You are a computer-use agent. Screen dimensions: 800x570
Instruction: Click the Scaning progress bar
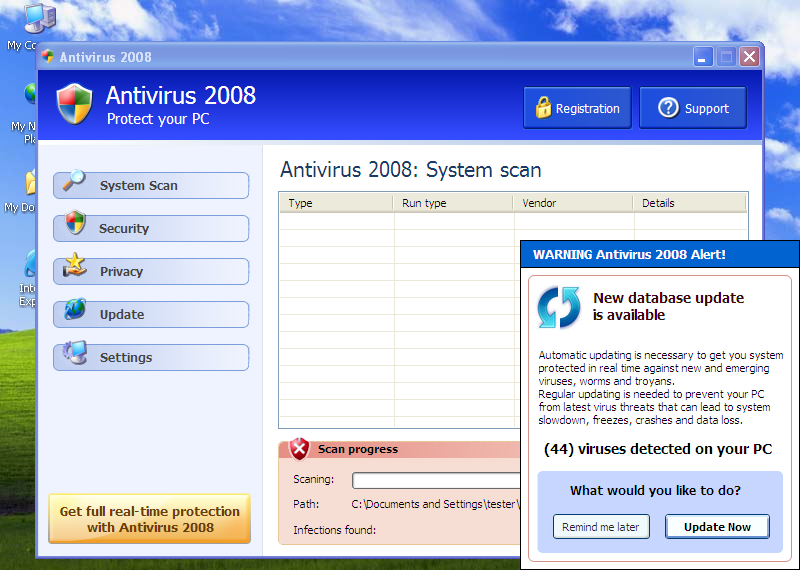tap(437, 480)
